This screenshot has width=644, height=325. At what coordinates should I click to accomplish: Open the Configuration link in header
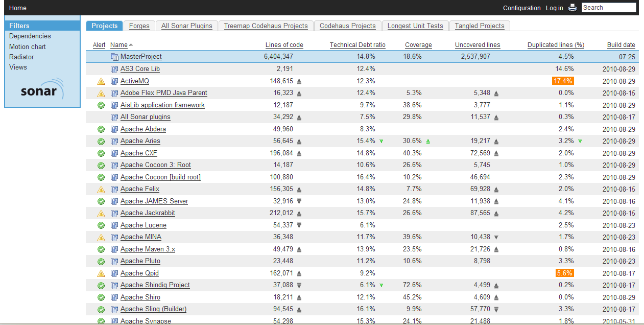pos(521,8)
